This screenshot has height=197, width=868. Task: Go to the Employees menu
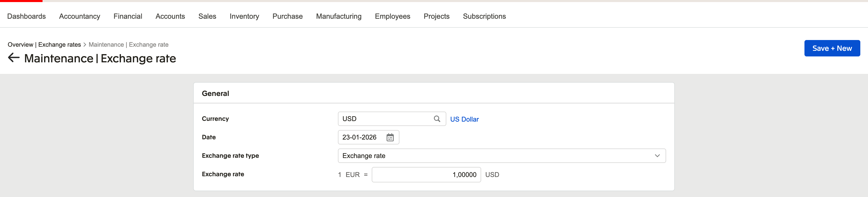tap(392, 16)
